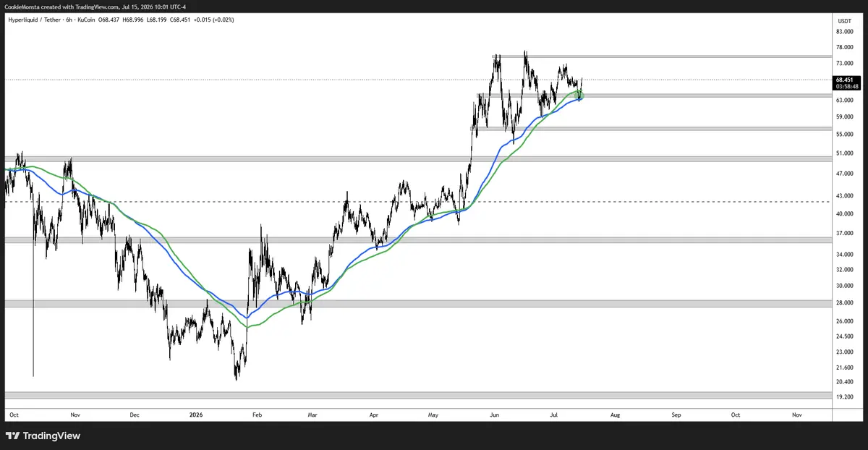Click the '23.000' price axis label
The width and height of the screenshot is (868, 450).
[845, 352]
